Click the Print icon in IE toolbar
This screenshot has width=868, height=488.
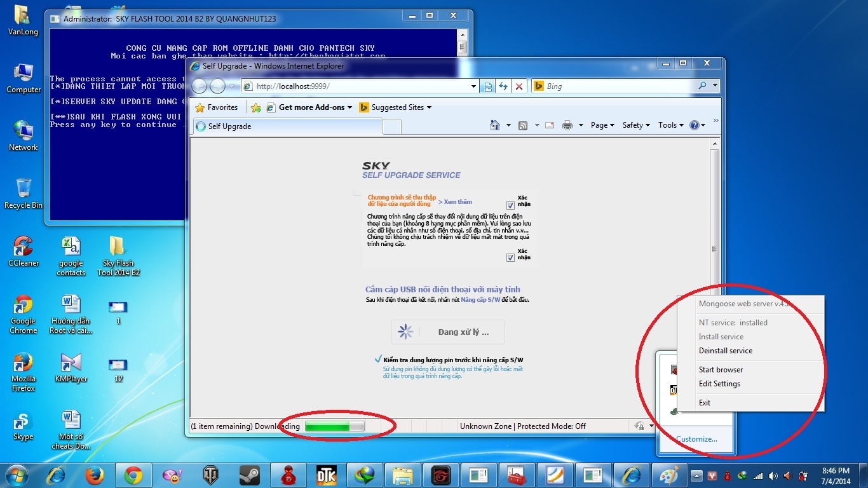(x=567, y=125)
